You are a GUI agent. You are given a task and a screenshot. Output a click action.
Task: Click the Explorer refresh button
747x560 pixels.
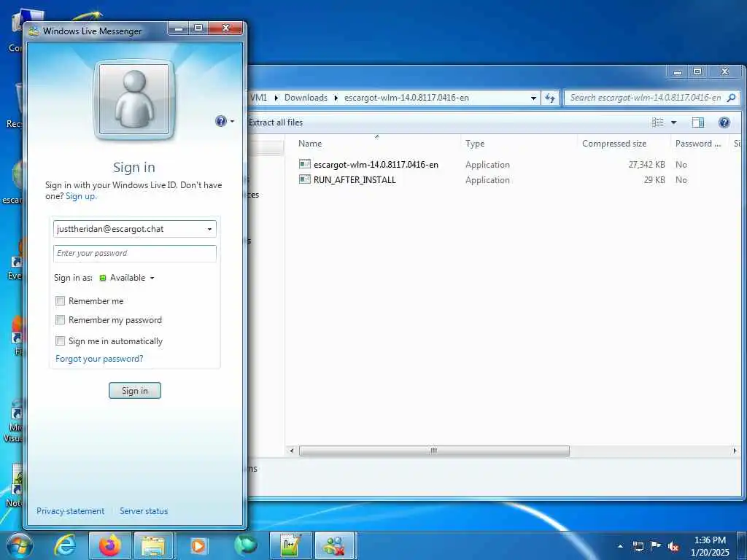tap(550, 98)
